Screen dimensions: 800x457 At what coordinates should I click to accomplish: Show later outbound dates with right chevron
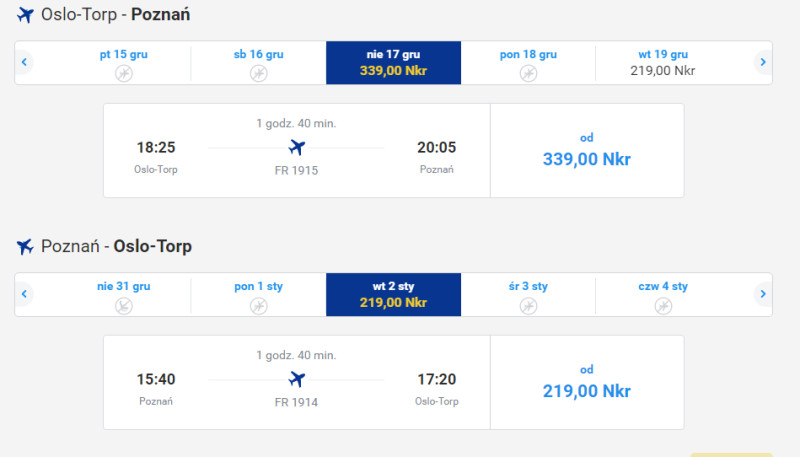[763, 62]
